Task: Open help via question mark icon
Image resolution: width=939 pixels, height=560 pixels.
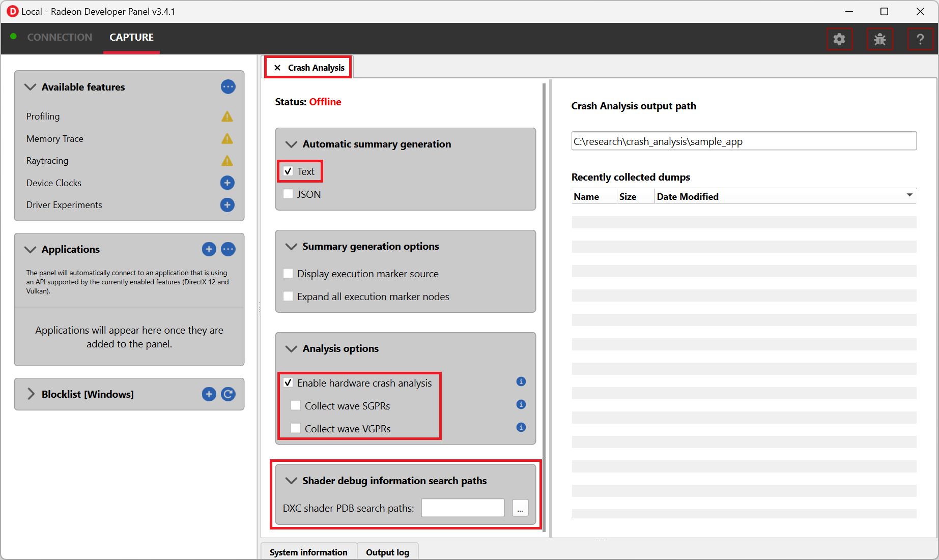Action: 920,39
